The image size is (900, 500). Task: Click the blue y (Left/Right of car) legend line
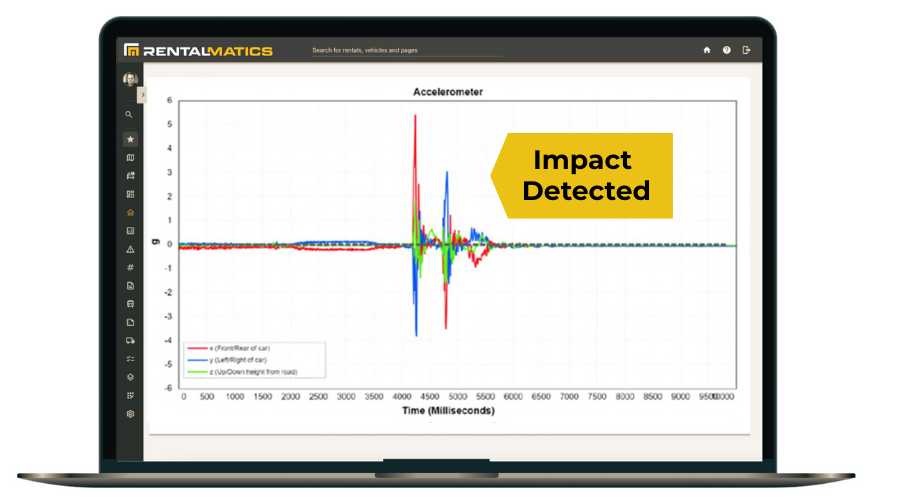197,361
